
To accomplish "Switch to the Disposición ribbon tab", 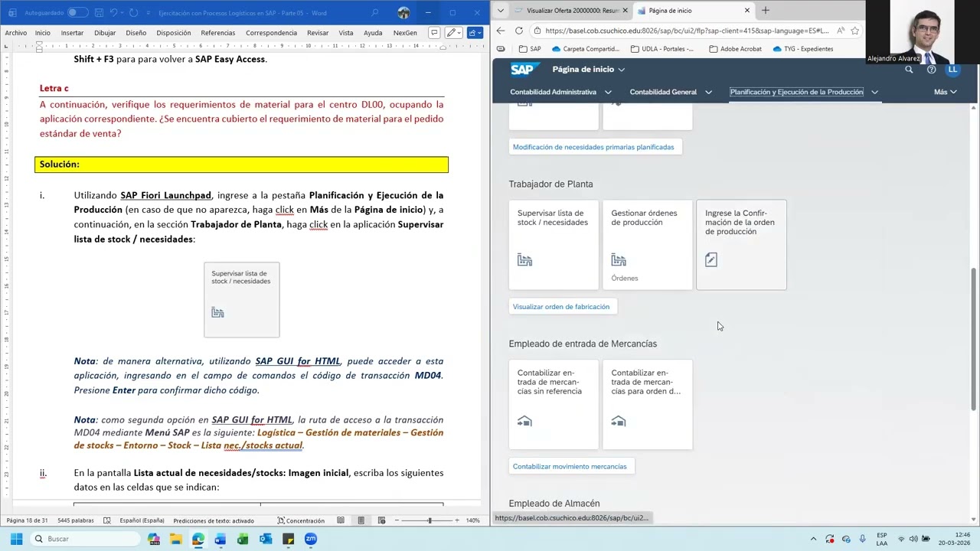I will [x=174, y=33].
